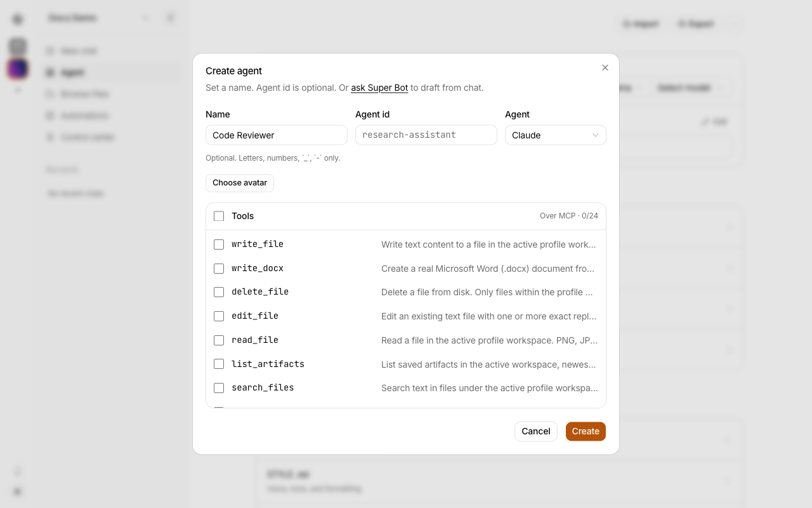Click the Choose avatar button
812x508 pixels.
[240, 183]
